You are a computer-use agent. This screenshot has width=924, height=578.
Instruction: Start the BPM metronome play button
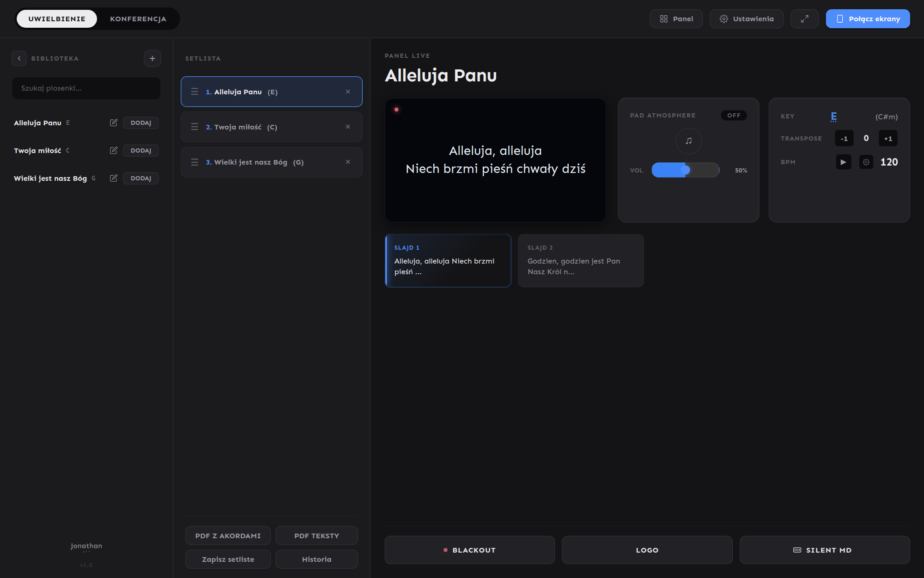(x=843, y=162)
